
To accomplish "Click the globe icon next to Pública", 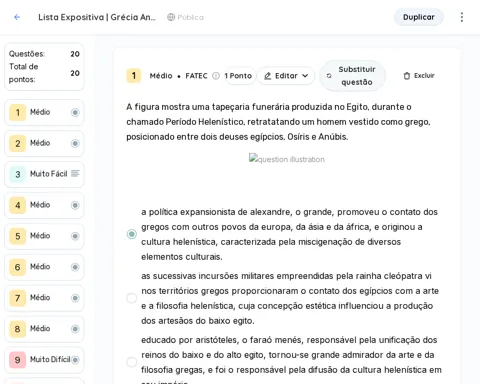I will (171, 17).
